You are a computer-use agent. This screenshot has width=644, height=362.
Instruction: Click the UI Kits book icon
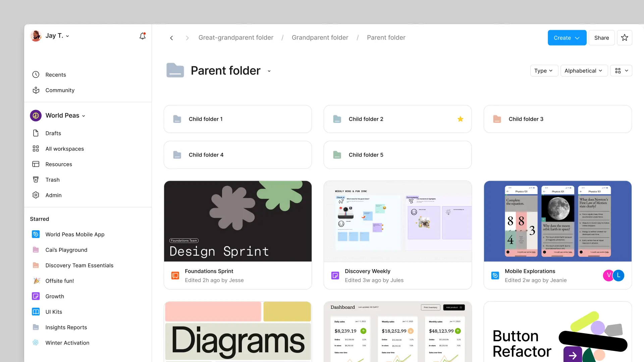(36, 312)
